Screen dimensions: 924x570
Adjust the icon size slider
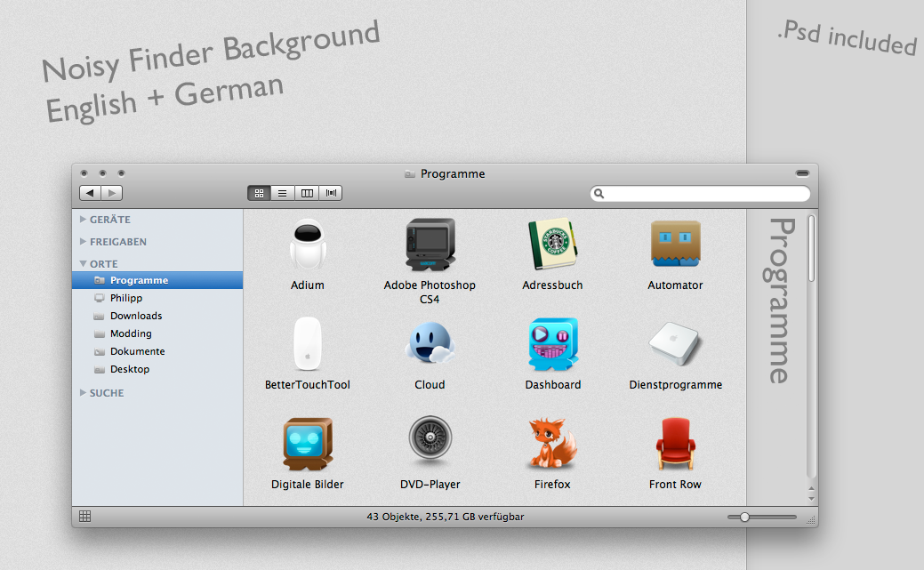[x=745, y=517]
